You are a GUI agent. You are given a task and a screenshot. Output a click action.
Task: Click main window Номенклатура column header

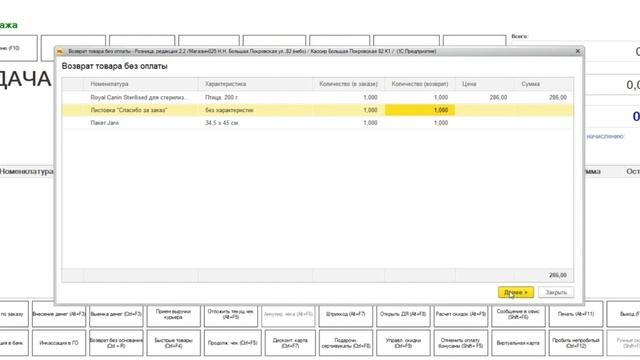coord(26,171)
